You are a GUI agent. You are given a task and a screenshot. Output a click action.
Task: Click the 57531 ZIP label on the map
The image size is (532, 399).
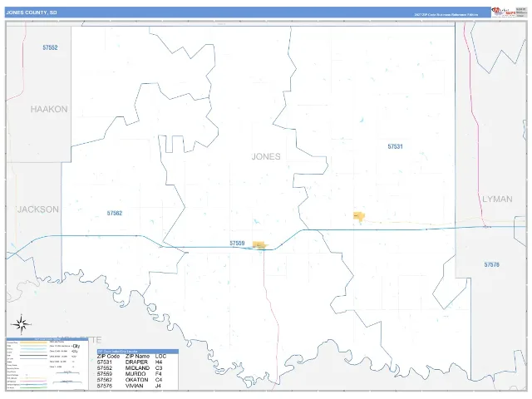coord(396,146)
